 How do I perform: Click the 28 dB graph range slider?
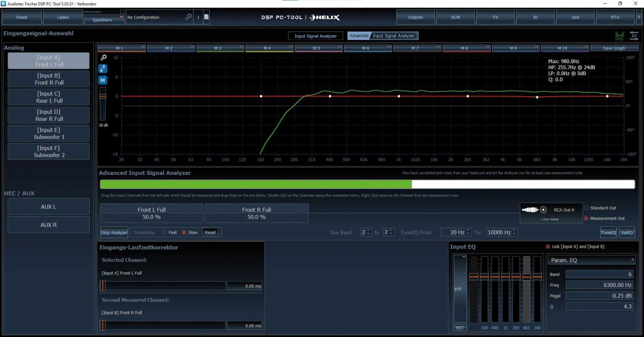point(103,104)
